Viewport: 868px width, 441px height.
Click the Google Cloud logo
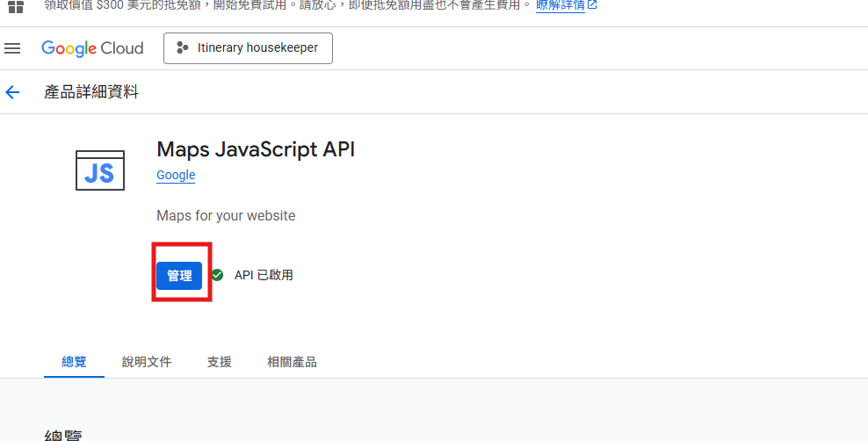click(x=92, y=48)
